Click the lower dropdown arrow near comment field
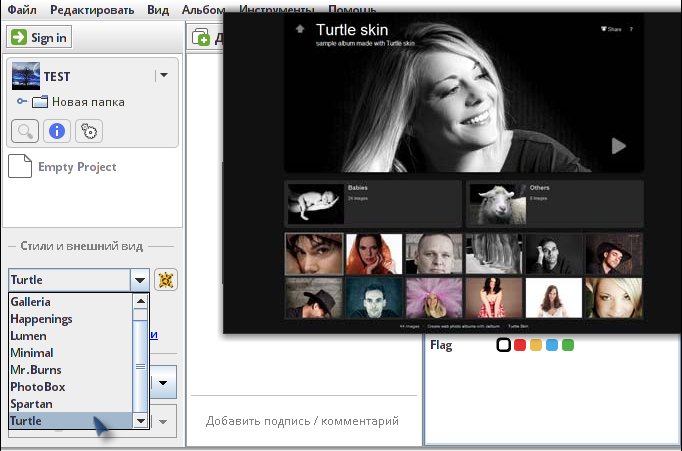 tap(163, 421)
